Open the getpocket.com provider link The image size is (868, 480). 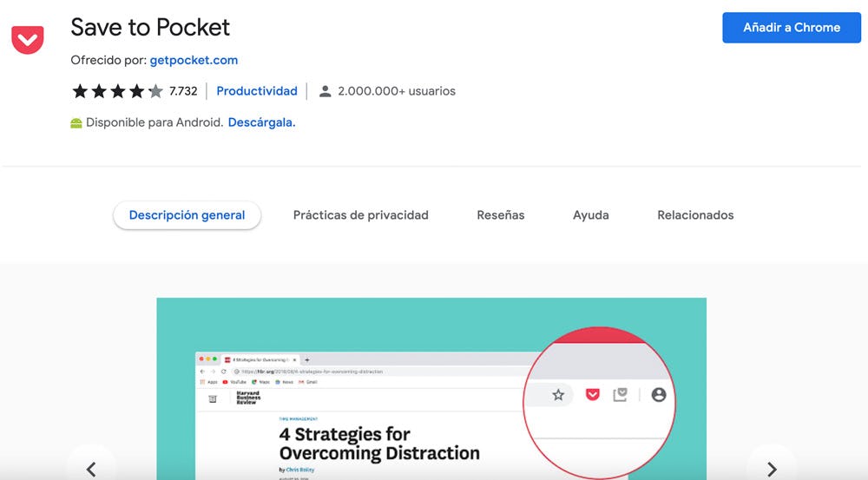194,60
